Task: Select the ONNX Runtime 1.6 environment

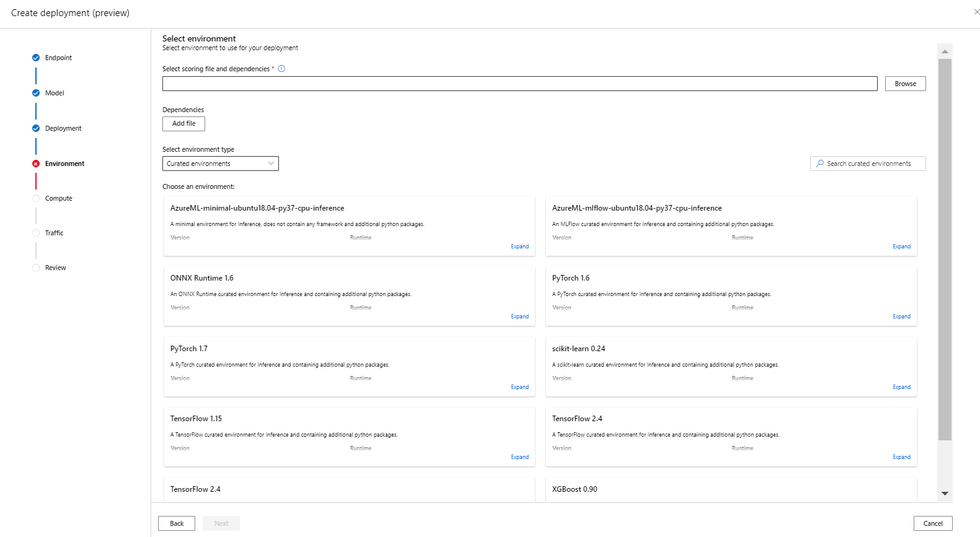Action: click(x=349, y=296)
